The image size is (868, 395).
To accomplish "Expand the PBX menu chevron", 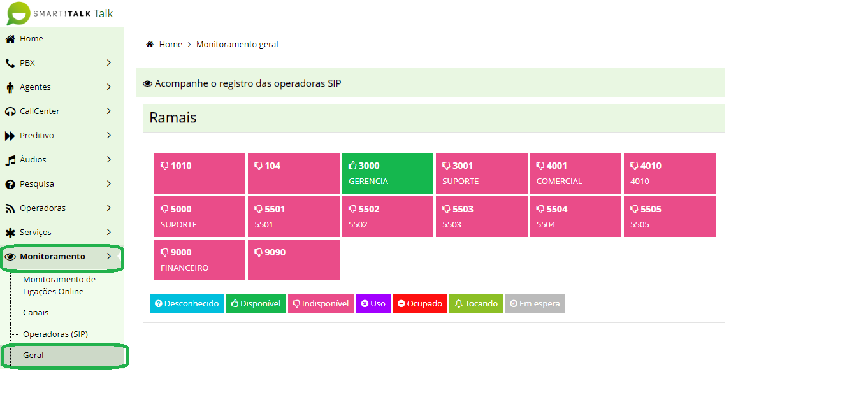I will pyautogui.click(x=109, y=63).
